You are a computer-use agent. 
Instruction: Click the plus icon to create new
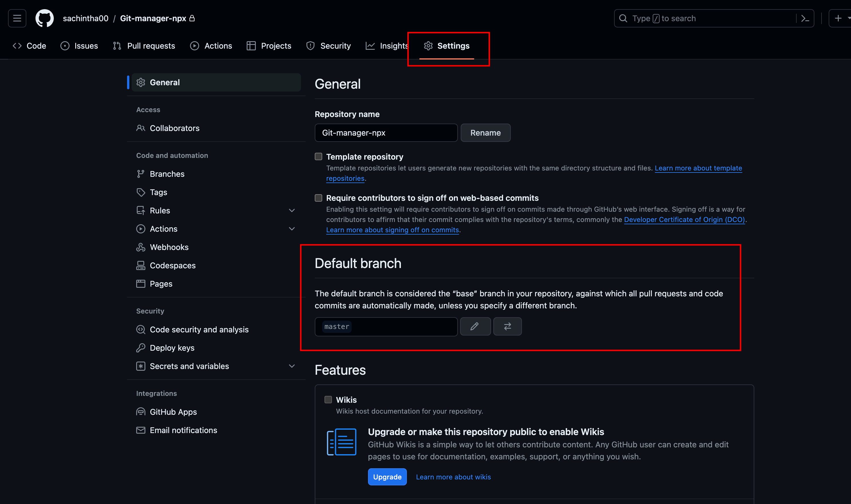click(838, 18)
